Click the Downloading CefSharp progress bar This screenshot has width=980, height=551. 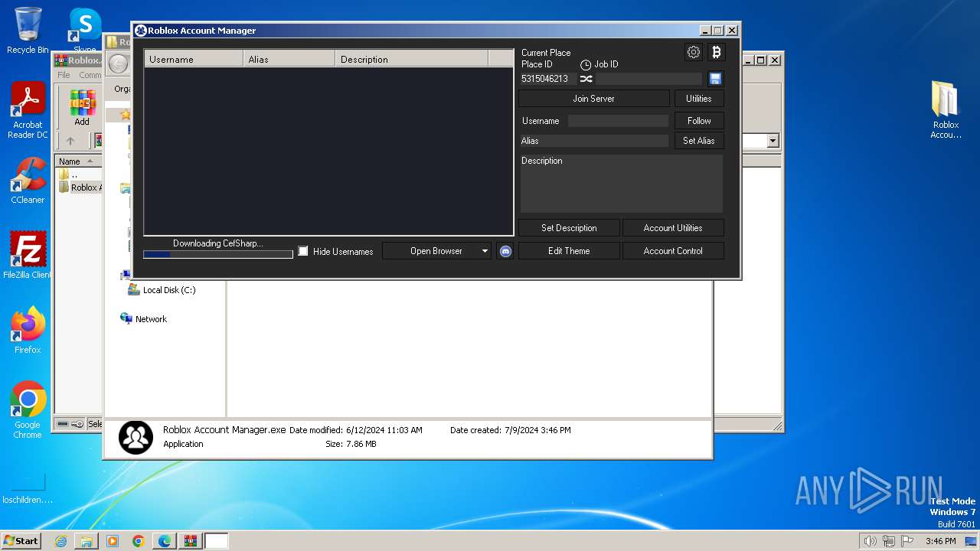[x=218, y=254]
